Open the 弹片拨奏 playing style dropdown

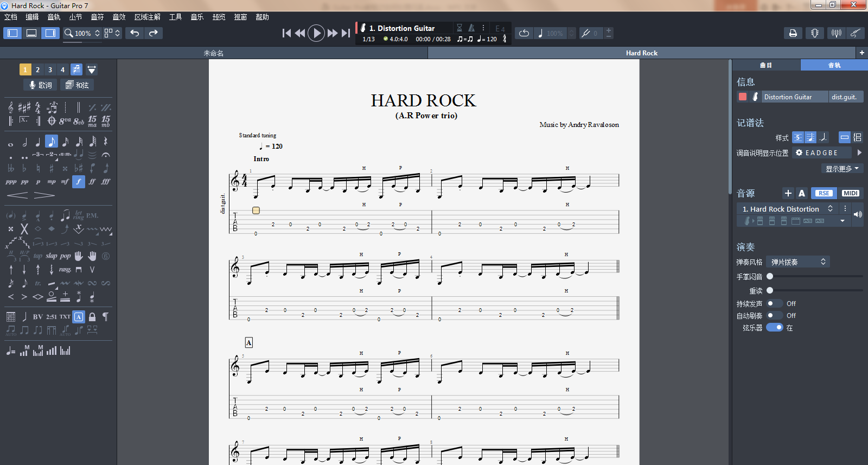(797, 262)
